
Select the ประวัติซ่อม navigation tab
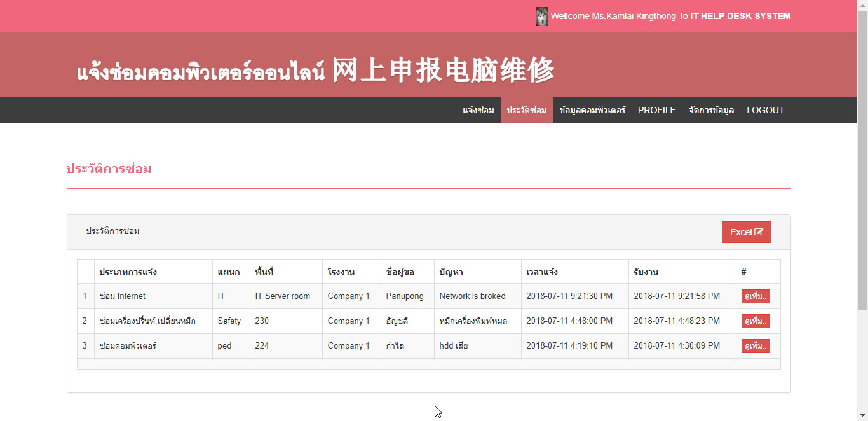coord(527,110)
